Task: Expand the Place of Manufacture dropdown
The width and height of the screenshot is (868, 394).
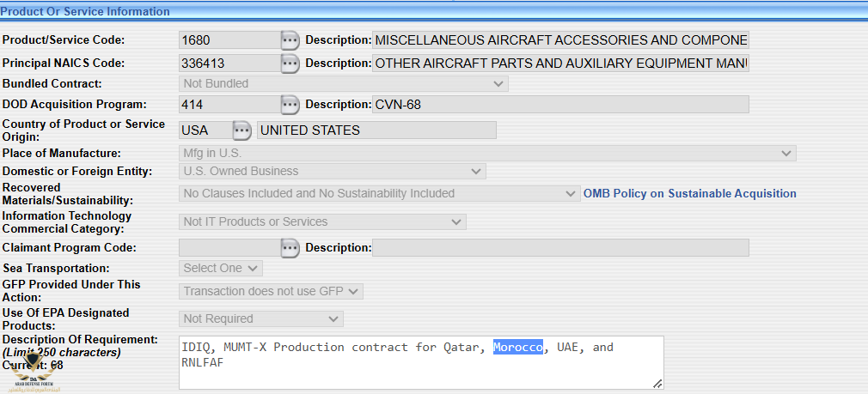Action: (x=486, y=154)
